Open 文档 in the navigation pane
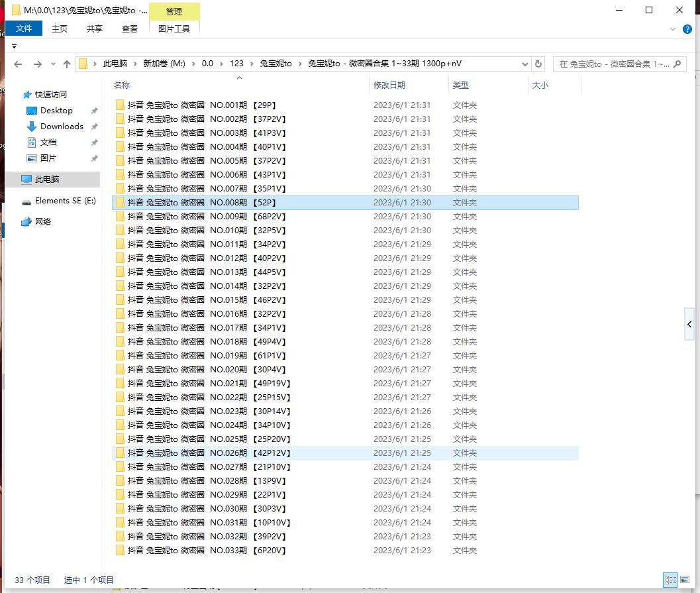The width and height of the screenshot is (700, 593). (x=48, y=142)
